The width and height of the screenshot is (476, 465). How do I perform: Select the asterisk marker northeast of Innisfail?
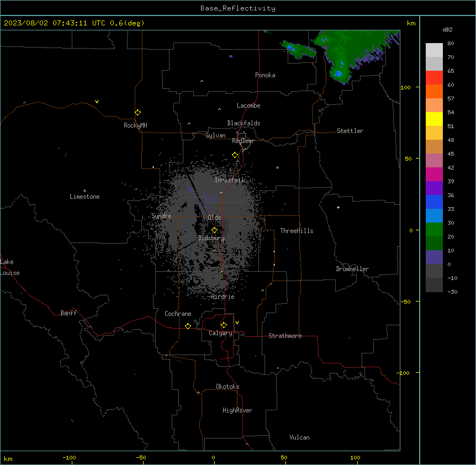[x=277, y=167]
